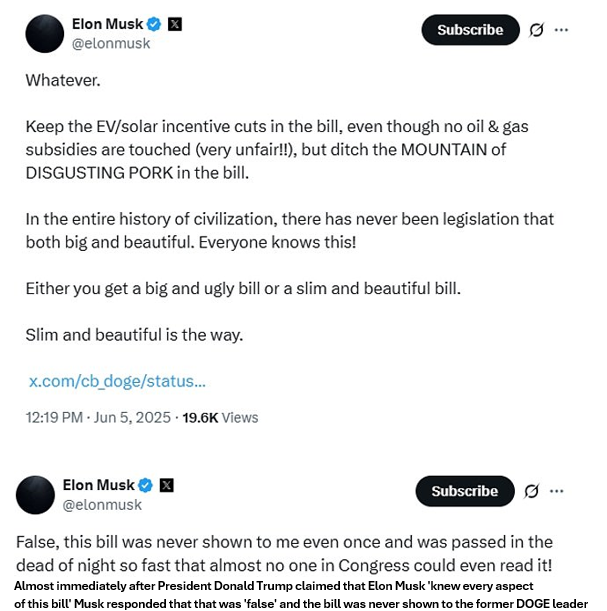Open the post text starting "False, this bill"
Screen dimensions: 607x611
pos(284,554)
